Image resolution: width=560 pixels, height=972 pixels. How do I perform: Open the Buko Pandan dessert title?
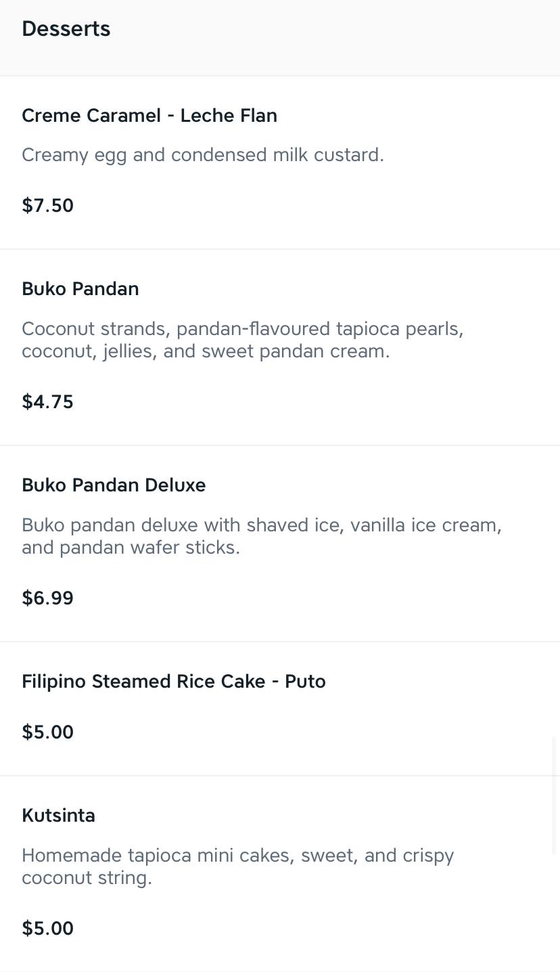80,289
